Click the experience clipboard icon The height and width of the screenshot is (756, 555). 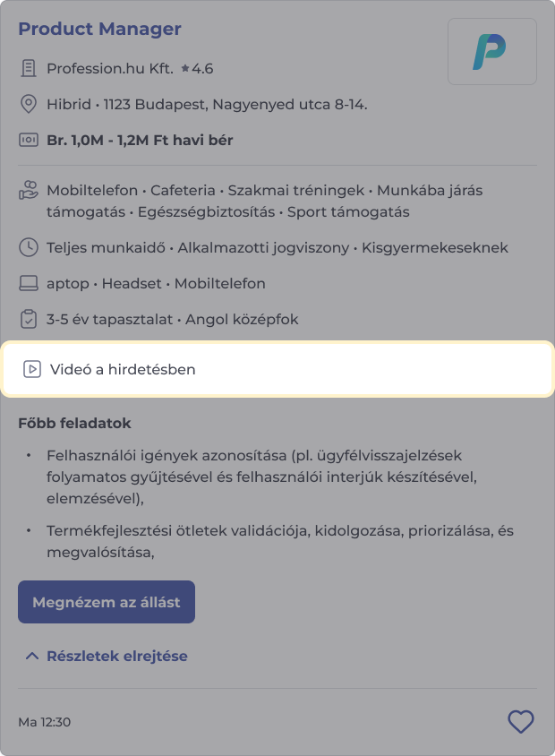point(29,319)
